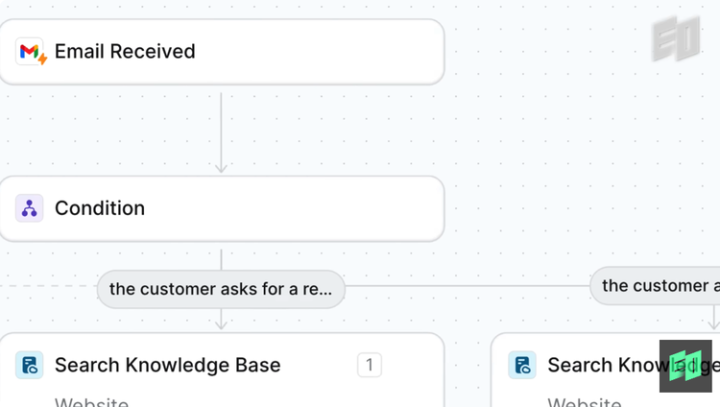Click the Website subtitle under left Search Knowledge Base
Image resolution: width=720 pixels, height=407 pixels.
[x=92, y=402]
